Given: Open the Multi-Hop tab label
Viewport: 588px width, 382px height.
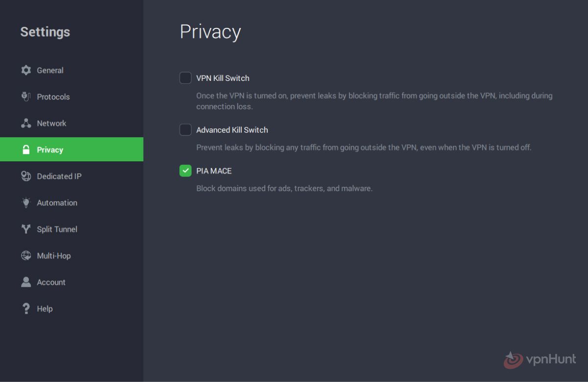Looking at the screenshot, I should [54, 255].
